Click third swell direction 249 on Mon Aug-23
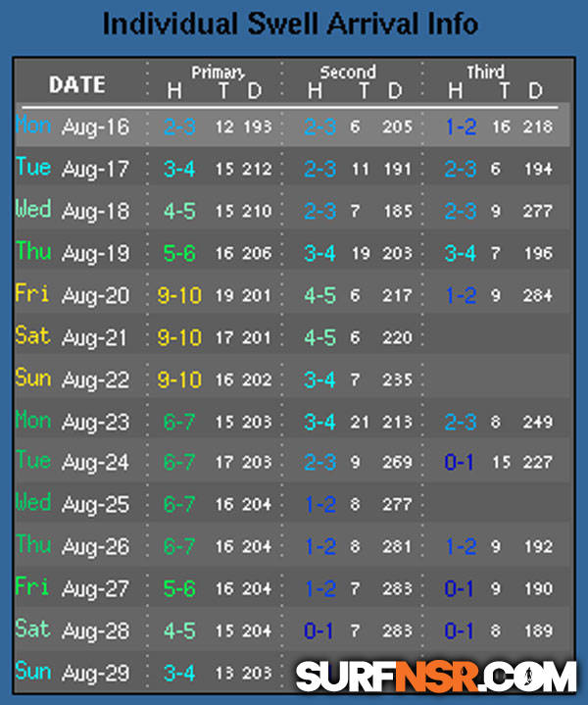Image resolution: width=588 pixels, height=705 pixels. 538,422
